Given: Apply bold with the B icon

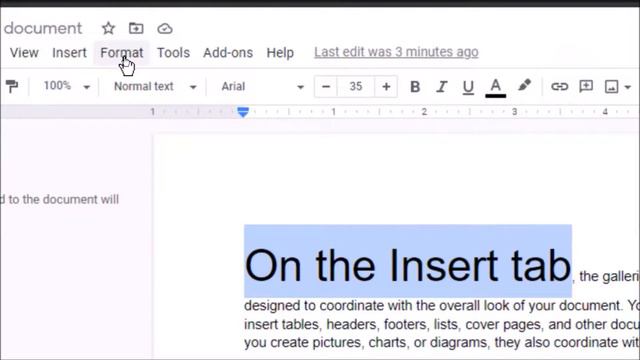Looking at the screenshot, I should [415, 87].
